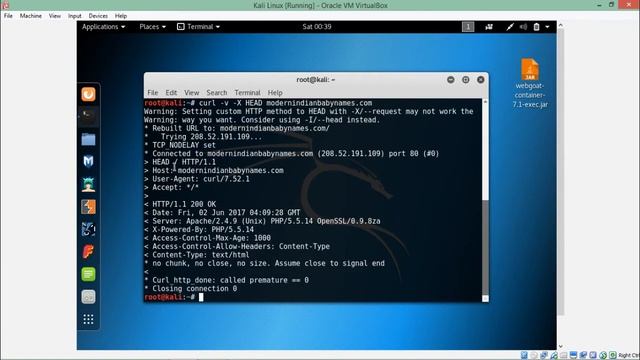Click the VirtualBox mouse integration status icon
This screenshot has width=640, height=360.
[603, 356]
